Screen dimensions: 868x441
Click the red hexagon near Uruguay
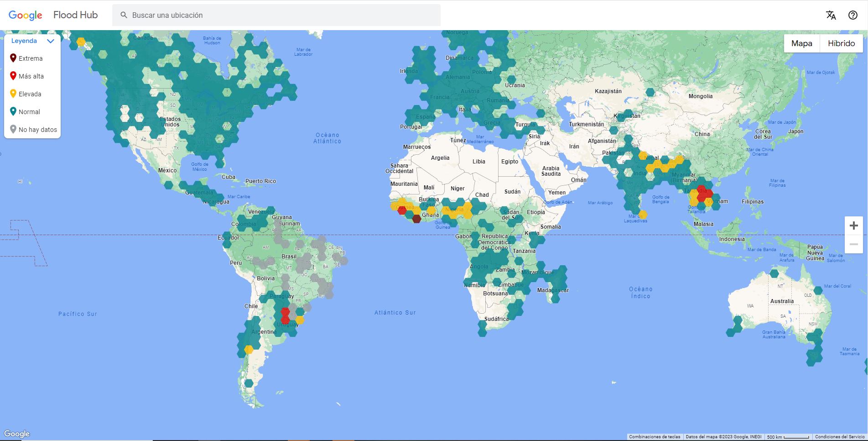[285, 316]
